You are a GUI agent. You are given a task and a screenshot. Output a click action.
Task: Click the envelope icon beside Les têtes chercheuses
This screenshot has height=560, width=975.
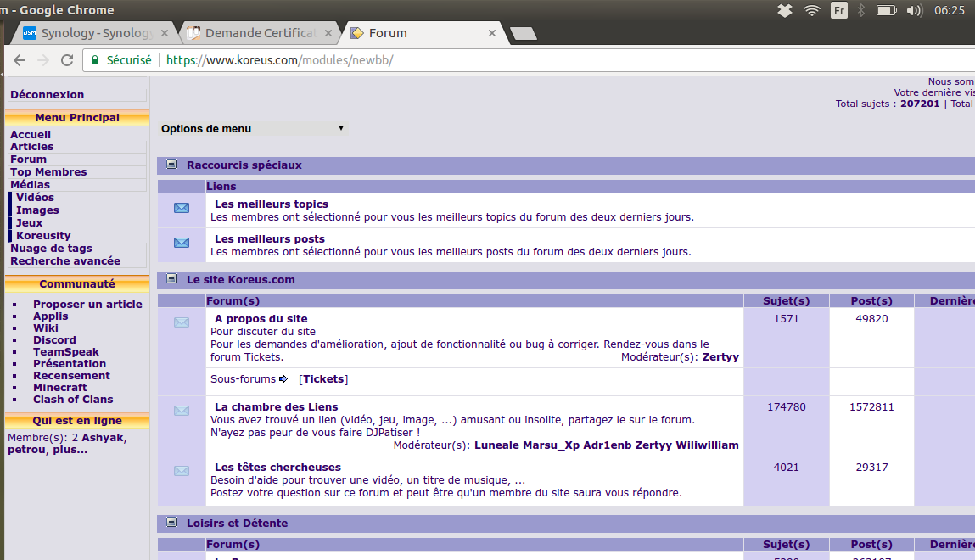[181, 471]
